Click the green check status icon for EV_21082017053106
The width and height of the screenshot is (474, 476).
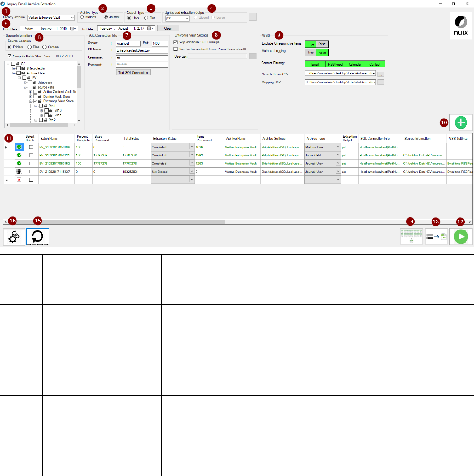(x=19, y=147)
